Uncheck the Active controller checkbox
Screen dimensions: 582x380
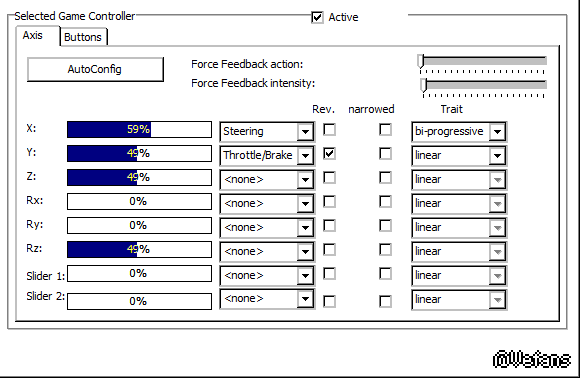pos(317,17)
